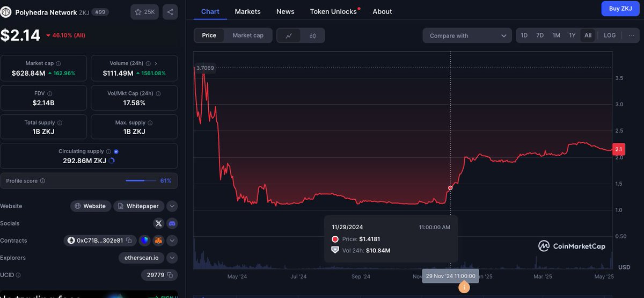Click the 17.58% Vol/Mkt Cap value

pos(134,103)
